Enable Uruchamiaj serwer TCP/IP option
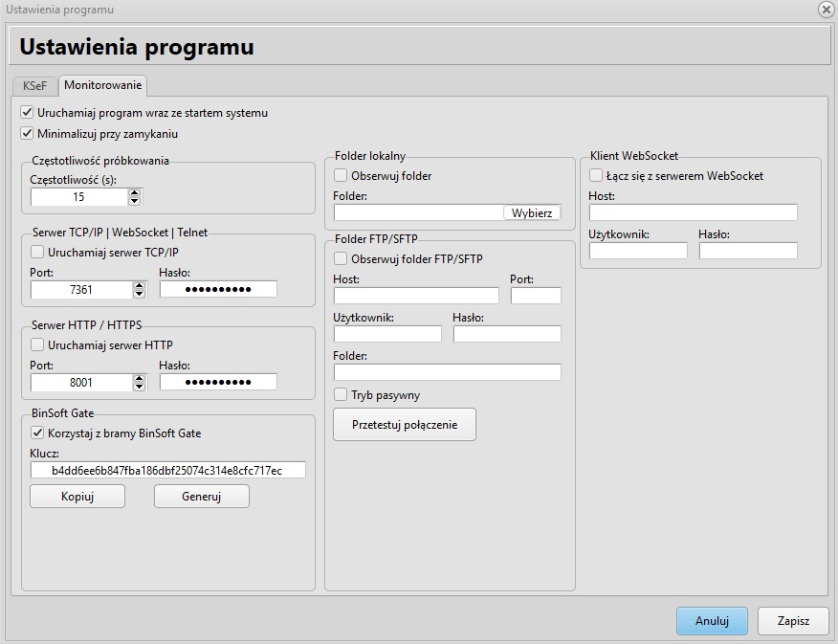The width and height of the screenshot is (838, 644). coord(37,253)
